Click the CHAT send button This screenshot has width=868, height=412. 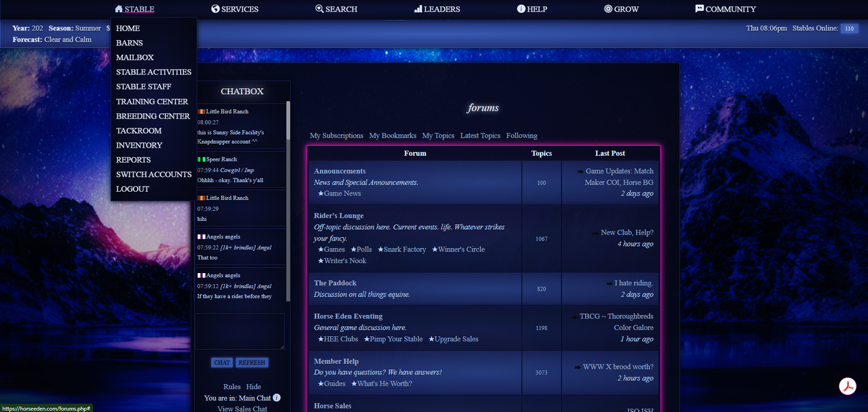point(222,363)
